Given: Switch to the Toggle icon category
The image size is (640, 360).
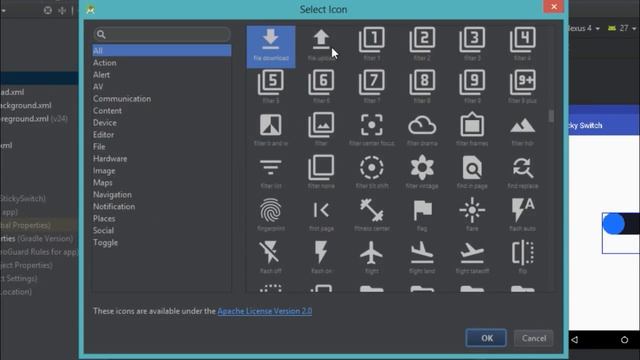Looking at the screenshot, I should tap(105, 242).
